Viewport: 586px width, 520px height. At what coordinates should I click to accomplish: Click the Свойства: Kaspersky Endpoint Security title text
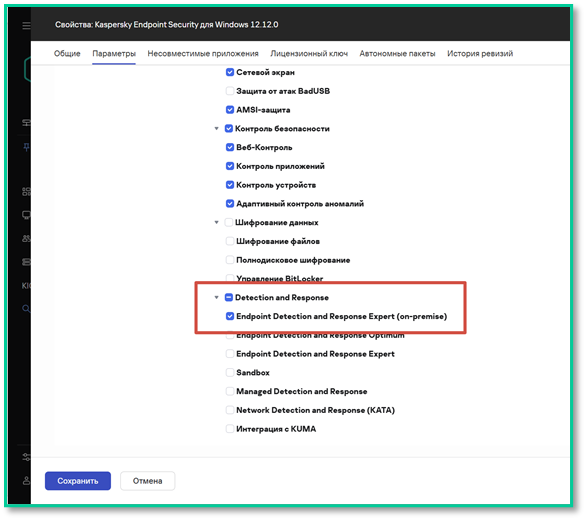coord(167,25)
